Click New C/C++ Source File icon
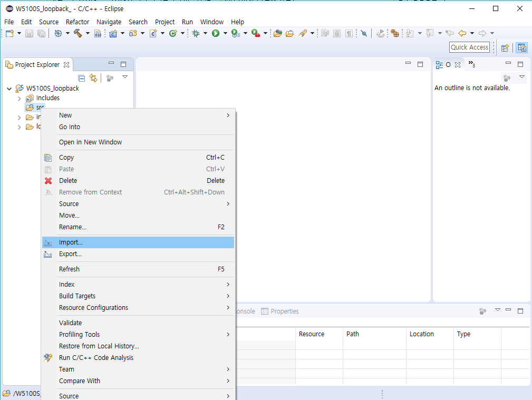 click(x=153, y=33)
